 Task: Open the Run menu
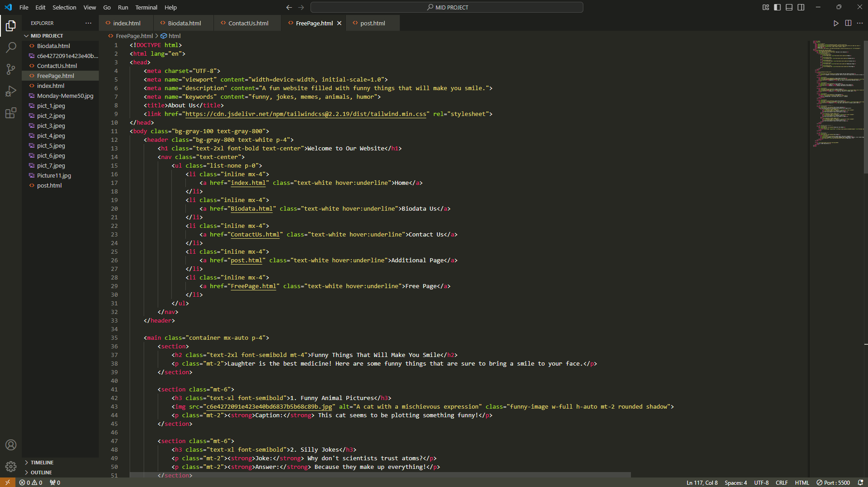click(123, 7)
